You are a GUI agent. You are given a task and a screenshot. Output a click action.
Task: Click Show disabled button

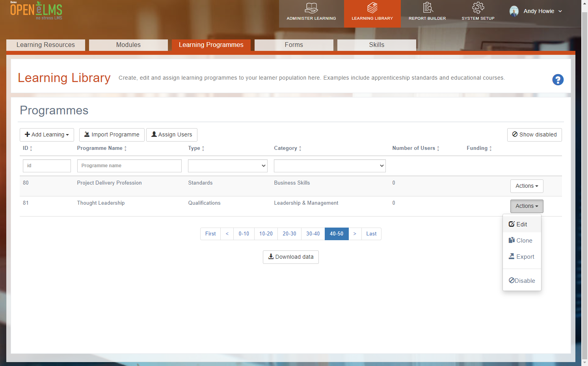[x=534, y=135]
